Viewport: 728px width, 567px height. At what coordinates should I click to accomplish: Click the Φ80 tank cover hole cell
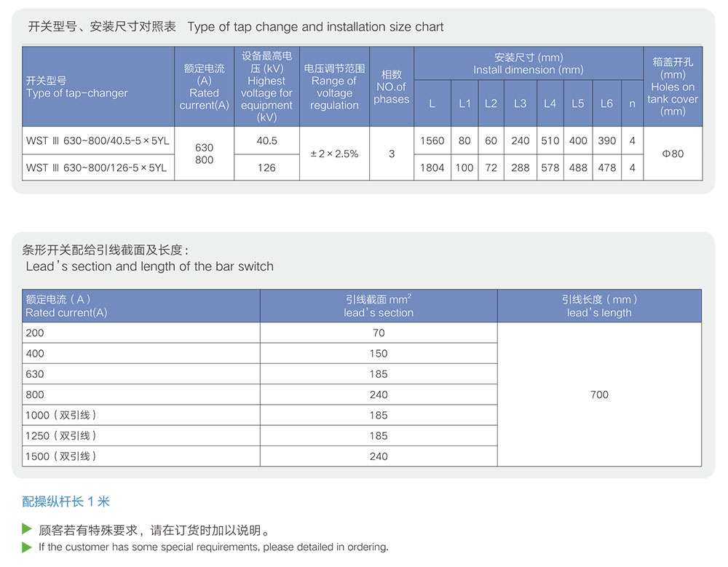tap(673, 154)
